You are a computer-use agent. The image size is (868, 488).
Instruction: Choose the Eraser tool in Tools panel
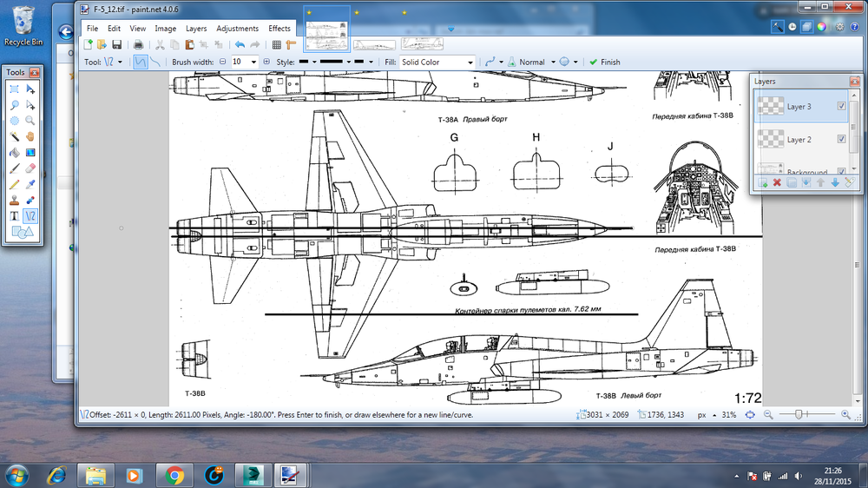30,168
